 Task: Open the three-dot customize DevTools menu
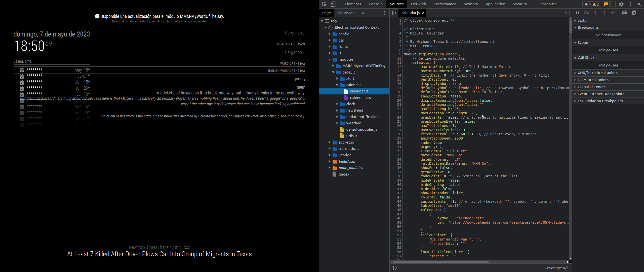630,4
